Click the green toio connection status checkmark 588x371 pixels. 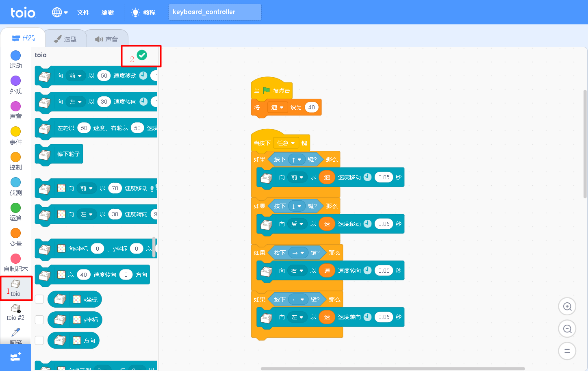(142, 55)
